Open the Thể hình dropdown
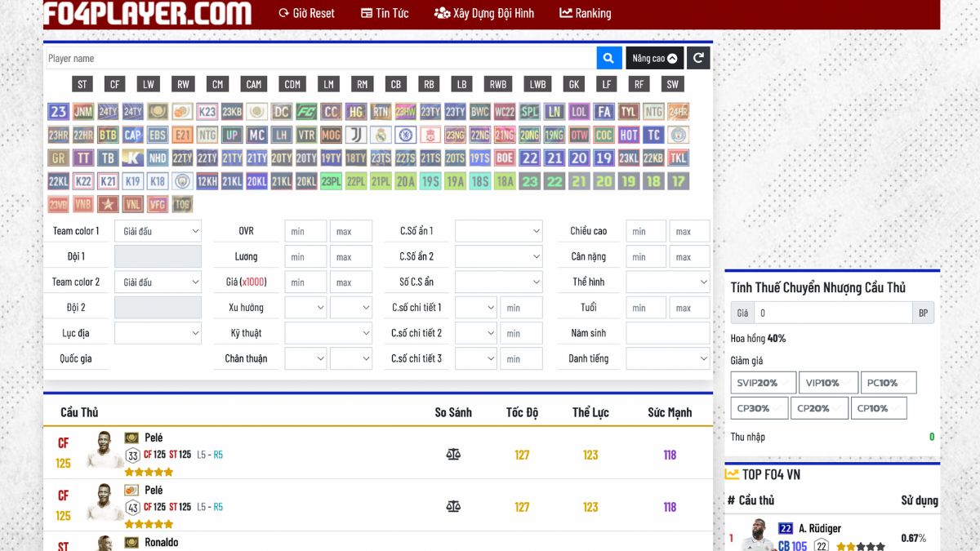 (667, 282)
